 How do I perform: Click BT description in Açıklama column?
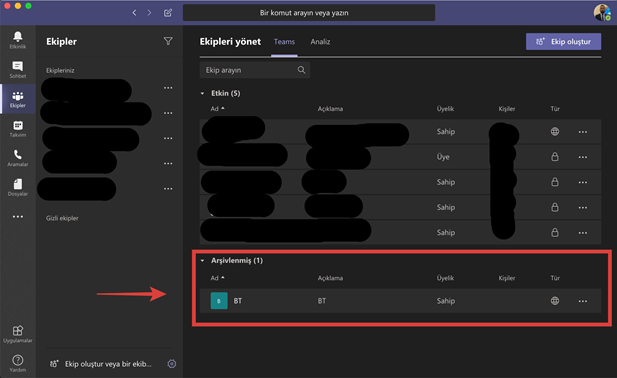(322, 301)
